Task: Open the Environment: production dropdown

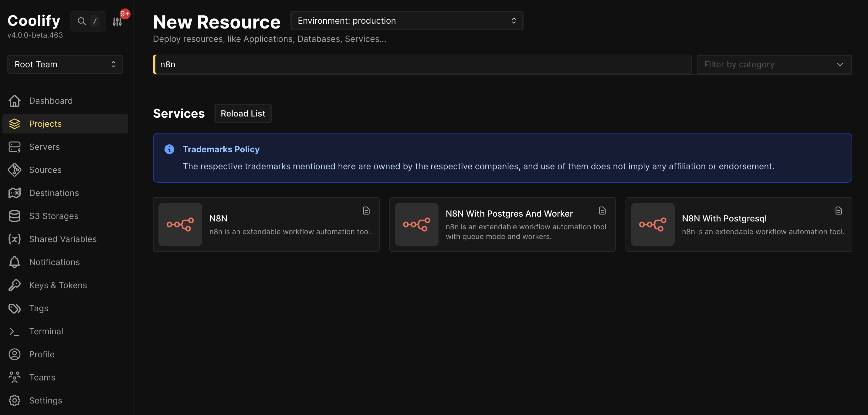Action: [406, 21]
